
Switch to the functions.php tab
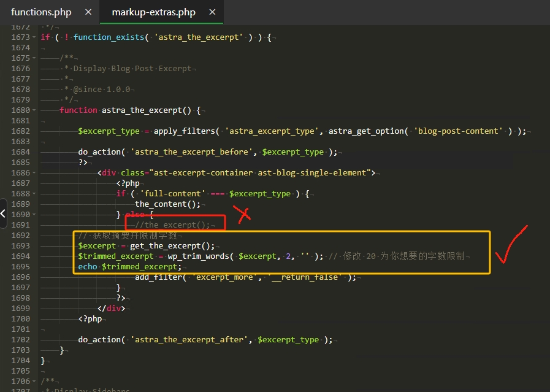click(41, 12)
